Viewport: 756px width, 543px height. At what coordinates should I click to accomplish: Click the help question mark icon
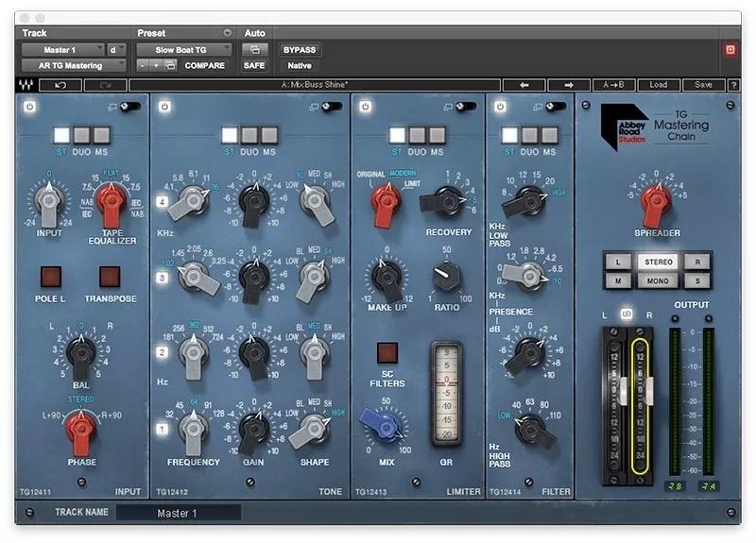tap(733, 85)
